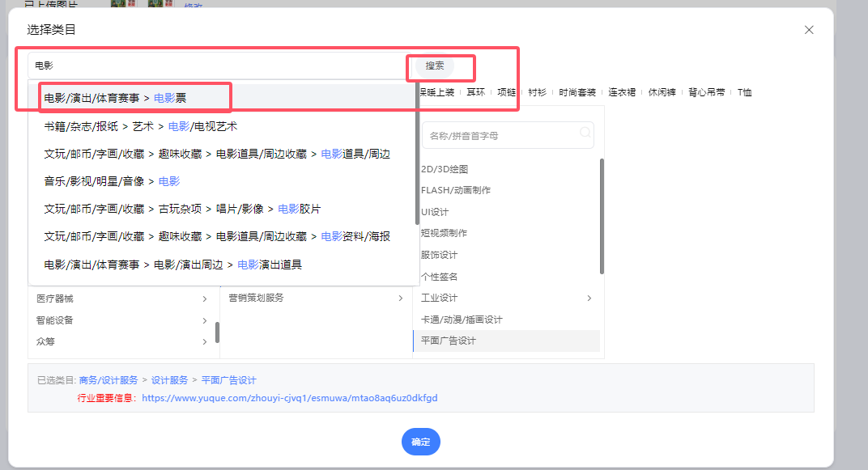Select the highlighted 平面广告设计 category

tap(507, 341)
